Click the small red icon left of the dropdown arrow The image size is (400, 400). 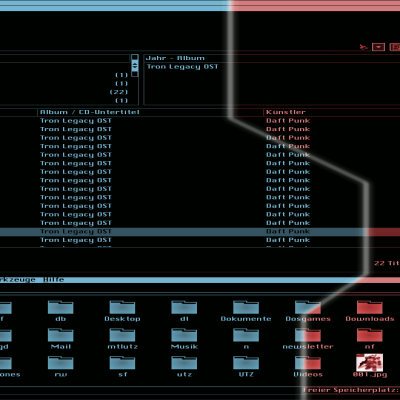(x=364, y=47)
